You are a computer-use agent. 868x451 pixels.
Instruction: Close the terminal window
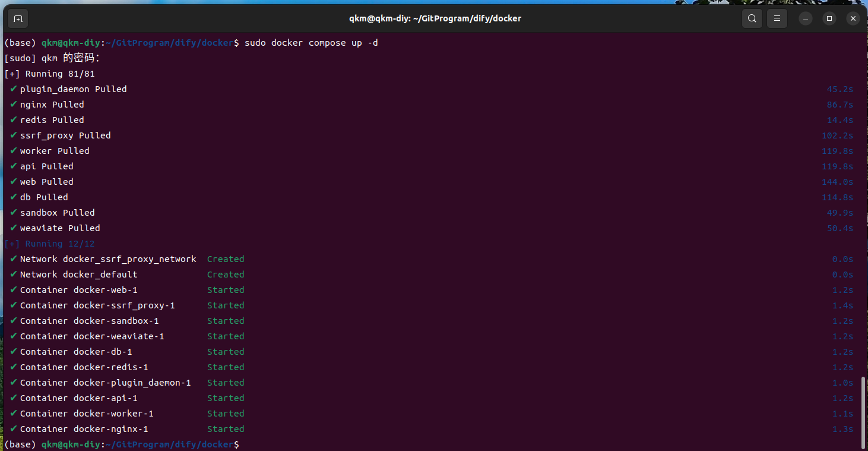[853, 18]
